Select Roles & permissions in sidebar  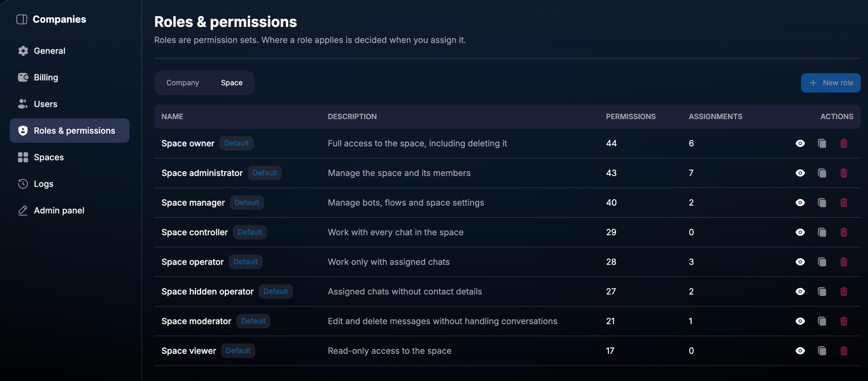point(70,131)
